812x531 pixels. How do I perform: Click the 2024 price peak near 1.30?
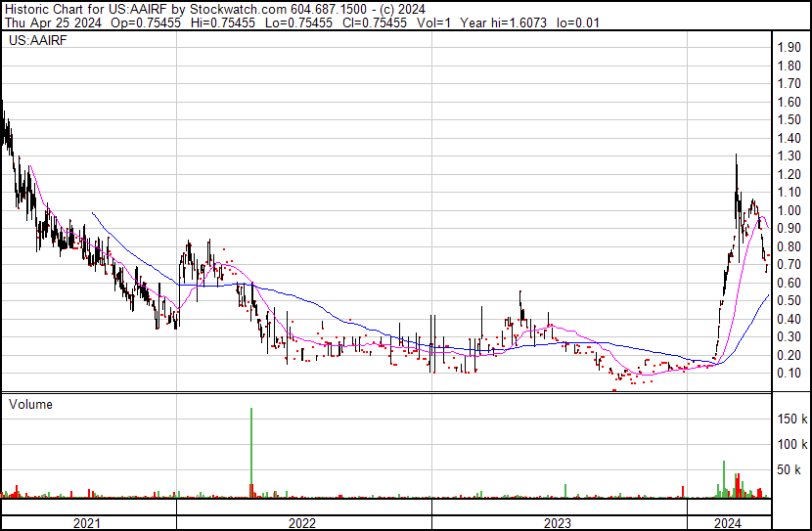(736, 156)
